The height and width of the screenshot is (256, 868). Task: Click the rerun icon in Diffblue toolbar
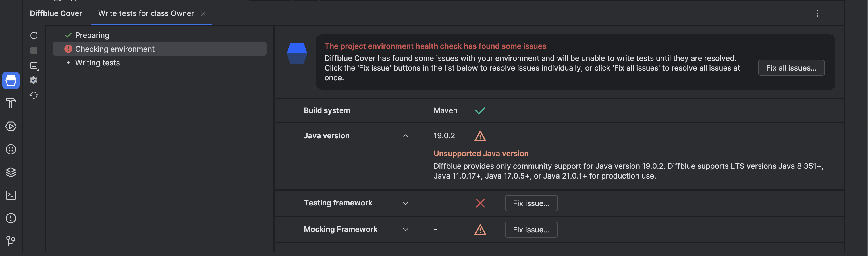[34, 35]
